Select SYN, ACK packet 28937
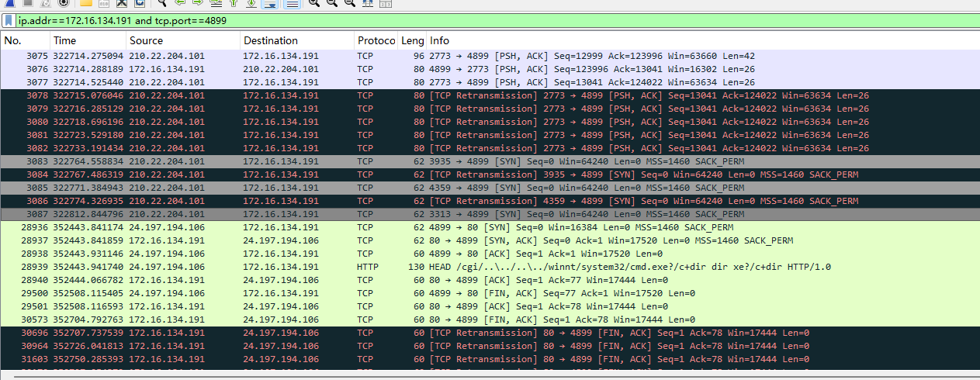The image size is (980, 380). click(x=490, y=240)
